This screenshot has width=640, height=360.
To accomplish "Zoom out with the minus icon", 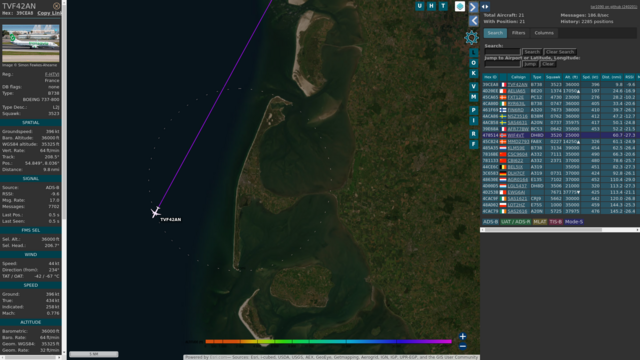I will [x=462, y=347].
